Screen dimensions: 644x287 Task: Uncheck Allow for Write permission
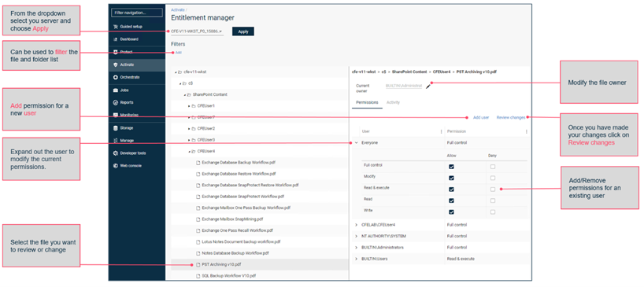point(451,212)
